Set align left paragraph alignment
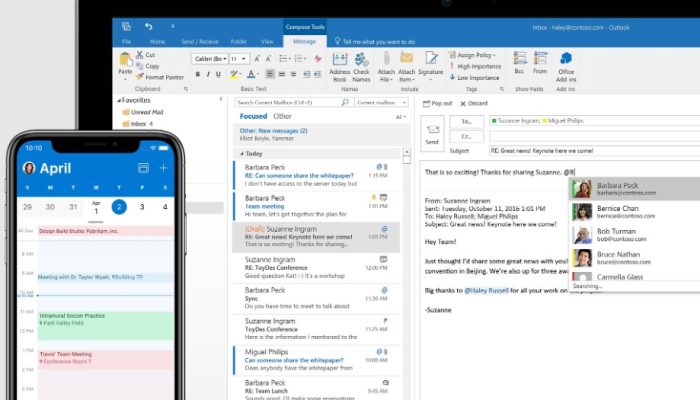The height and width of the screenshot is (400, 700). (x=270, y=74)
